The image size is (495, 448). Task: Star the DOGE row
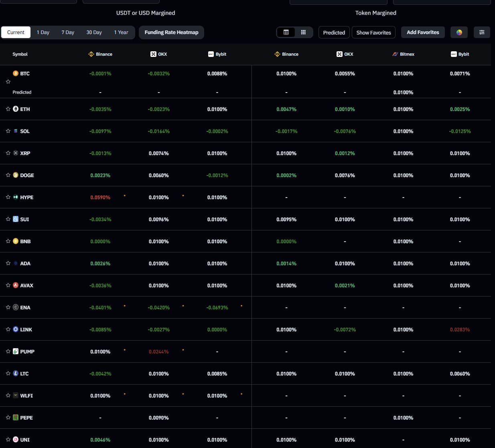point(8,175)
